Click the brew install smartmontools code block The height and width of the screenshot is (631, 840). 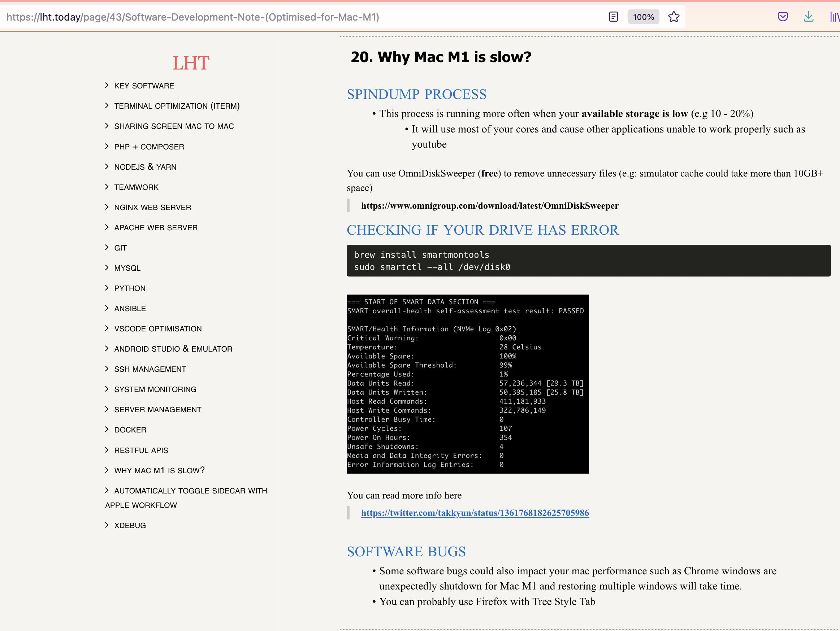[x=588, y=260]
